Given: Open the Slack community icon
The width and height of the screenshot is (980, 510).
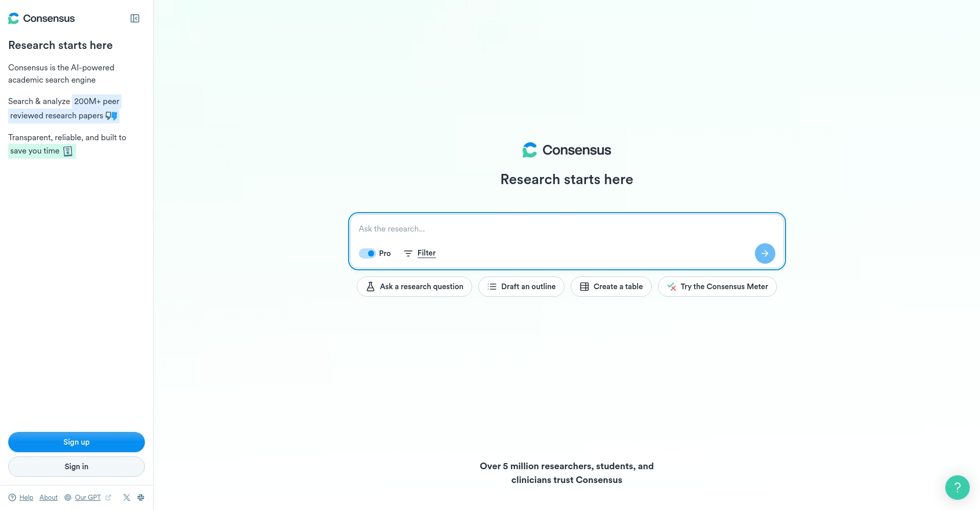Looking at the screenshot, I should click(x=141, y=498).
